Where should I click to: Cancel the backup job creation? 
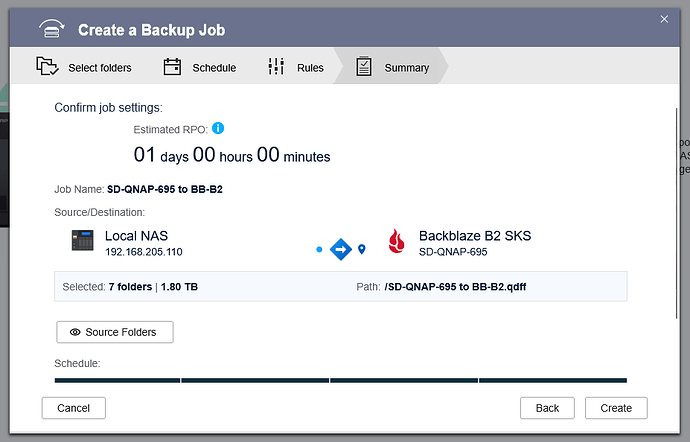point(73,408)
